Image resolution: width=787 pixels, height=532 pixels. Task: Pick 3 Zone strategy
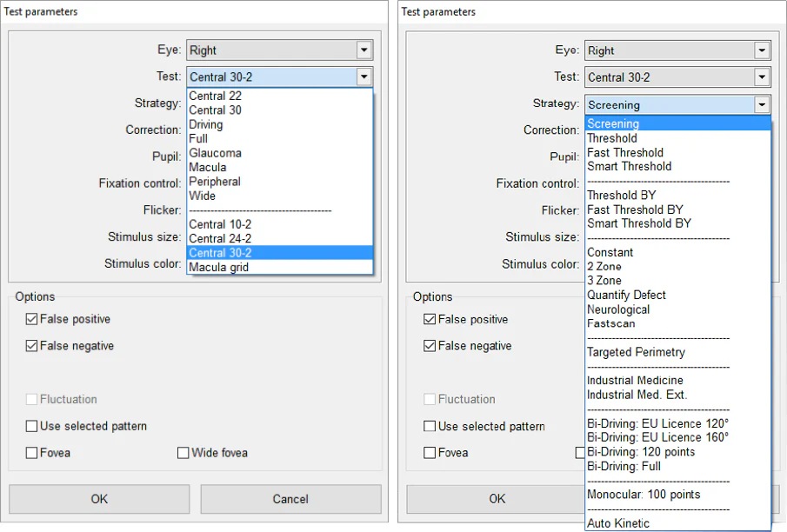click(x=677, y=281)
